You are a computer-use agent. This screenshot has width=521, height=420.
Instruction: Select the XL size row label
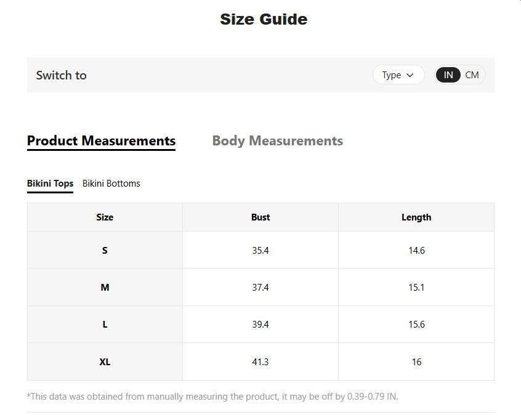coord(105,362)
